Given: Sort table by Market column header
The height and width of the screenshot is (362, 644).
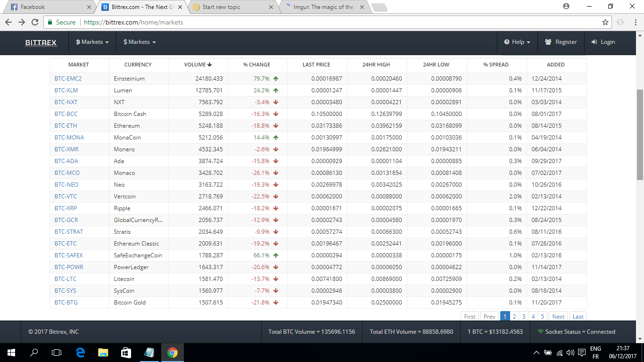Looking at the screenshot, I should tap(79, 65).
